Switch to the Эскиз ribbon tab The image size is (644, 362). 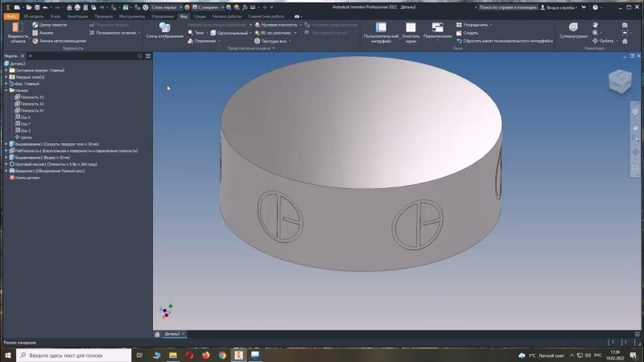pos(57,16)
